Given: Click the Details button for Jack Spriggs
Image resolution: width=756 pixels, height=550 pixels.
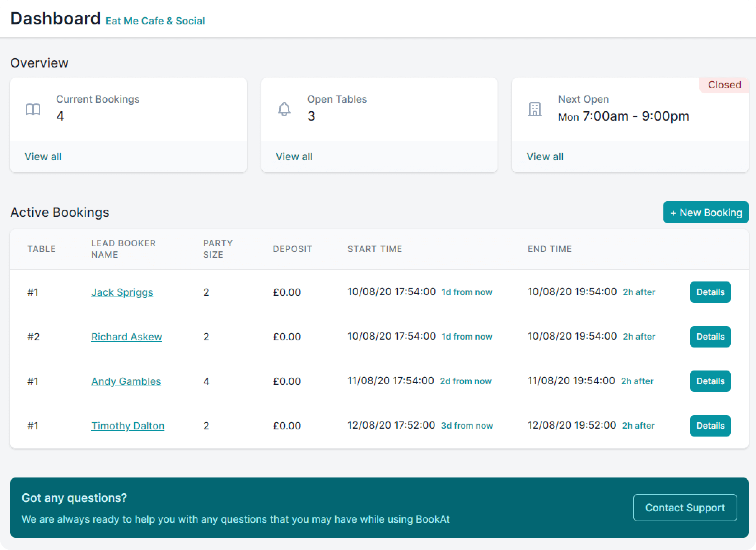Looking at the screenshot, I should point(710,292).
